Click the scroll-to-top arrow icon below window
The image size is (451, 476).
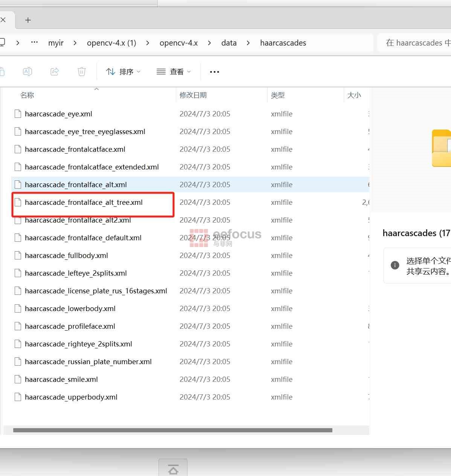(x=173, y=469)
